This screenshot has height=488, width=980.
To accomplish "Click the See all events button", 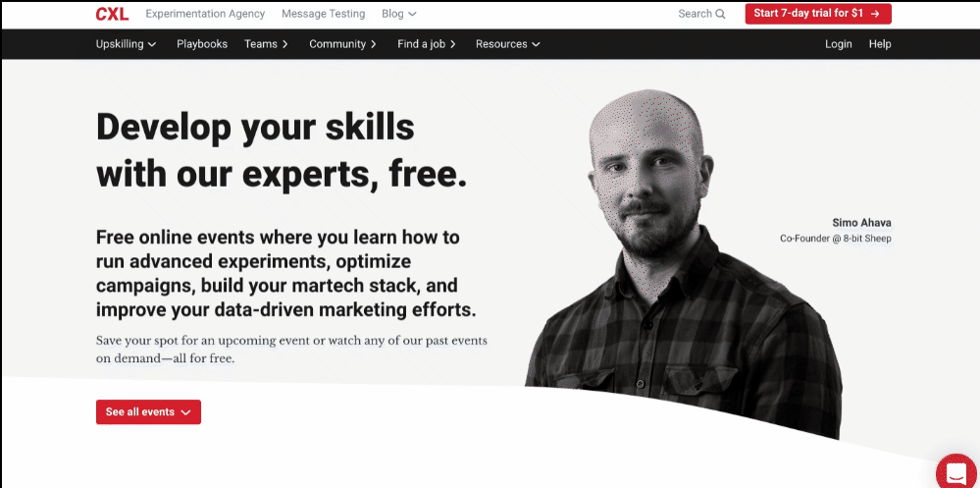I will click(148, 412).
